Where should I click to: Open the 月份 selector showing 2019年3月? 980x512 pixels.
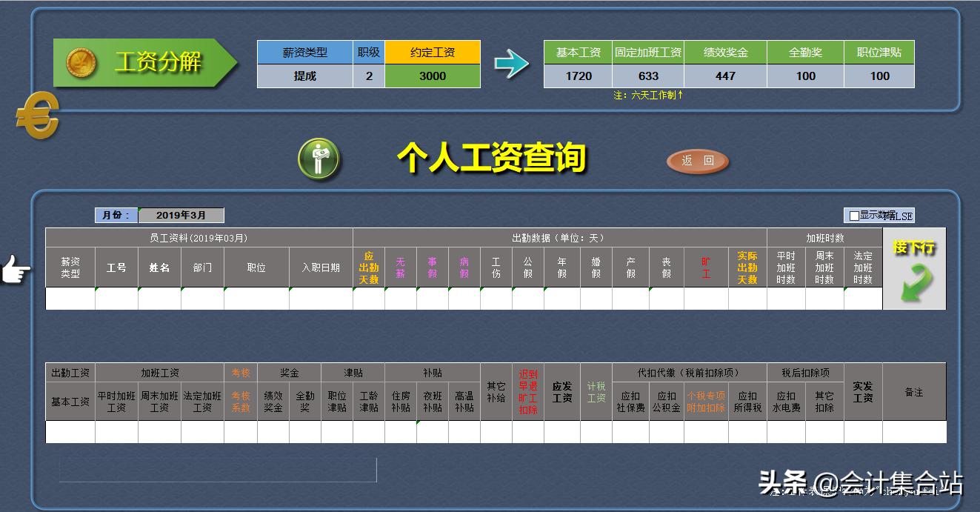click(181, 215)
